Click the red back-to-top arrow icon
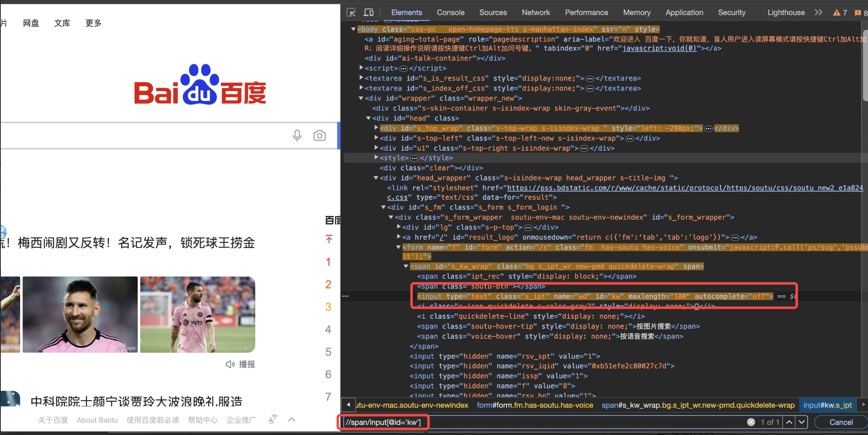This screenshot has height=435, width=868. (x=328, y=239)
